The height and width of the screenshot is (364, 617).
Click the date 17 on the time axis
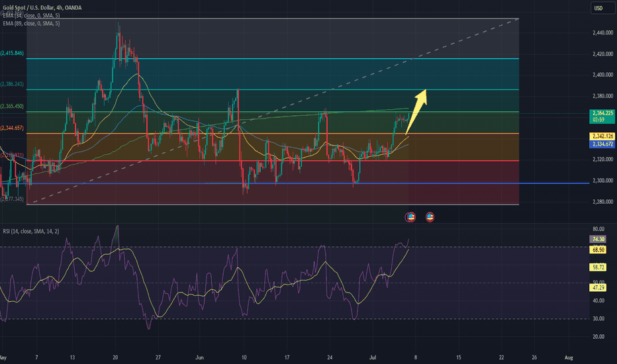[x=287, y=357]
